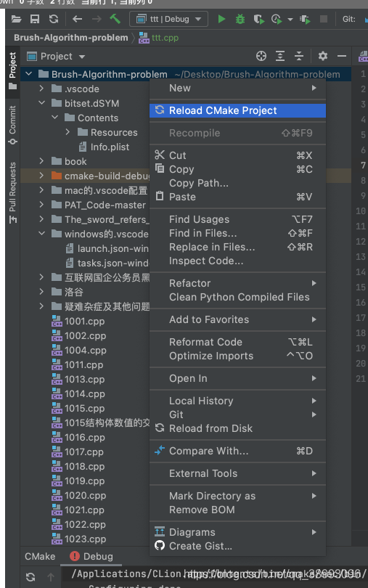
Task: Select the 1016.cpp file
Action: tap(78, 438)
